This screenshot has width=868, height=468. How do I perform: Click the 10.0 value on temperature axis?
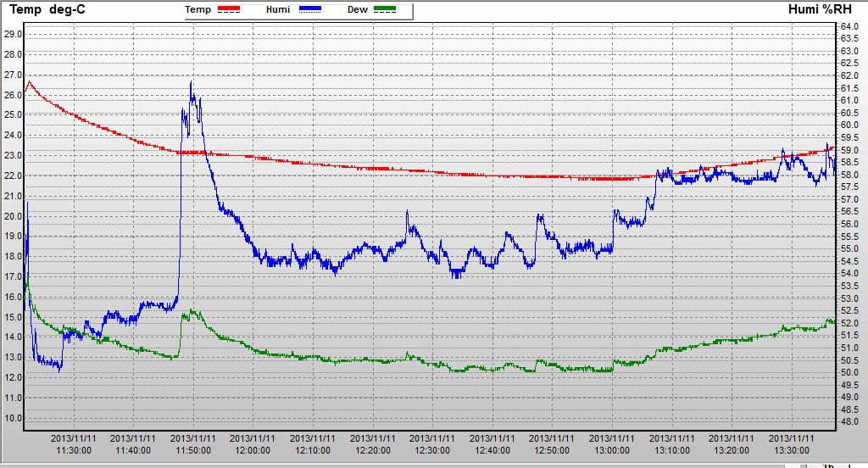click(12, 418)
